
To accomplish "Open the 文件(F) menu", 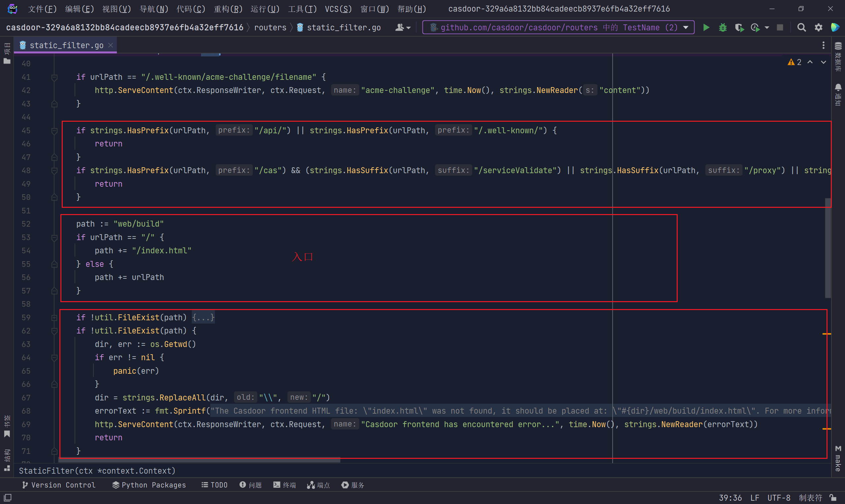I will (x=42, y=9).
